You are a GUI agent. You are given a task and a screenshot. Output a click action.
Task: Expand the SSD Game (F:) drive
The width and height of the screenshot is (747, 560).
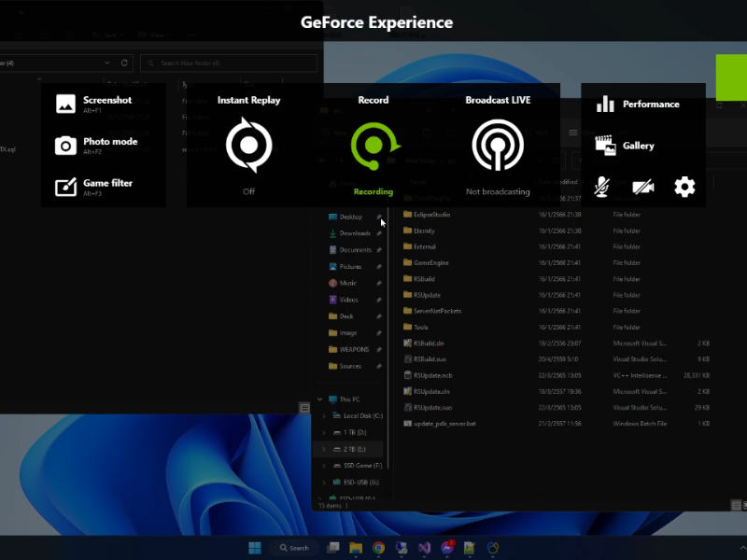click(324, 466)
